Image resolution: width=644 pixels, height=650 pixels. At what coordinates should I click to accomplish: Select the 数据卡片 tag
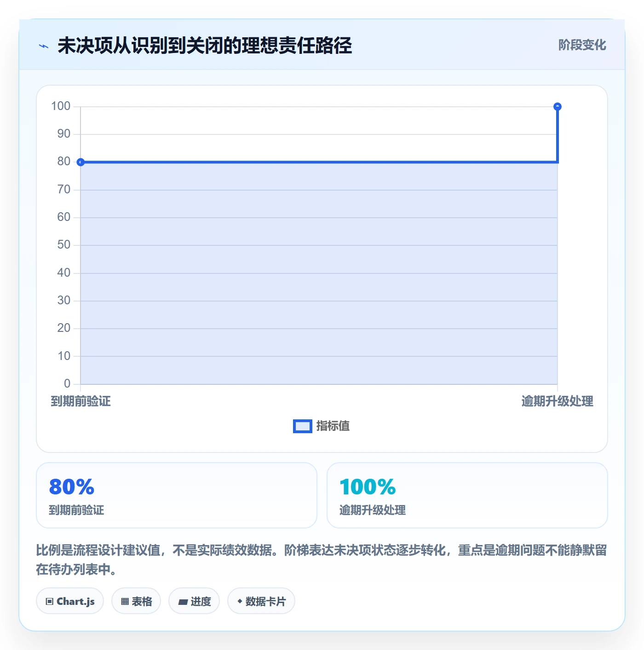point(261,601)
